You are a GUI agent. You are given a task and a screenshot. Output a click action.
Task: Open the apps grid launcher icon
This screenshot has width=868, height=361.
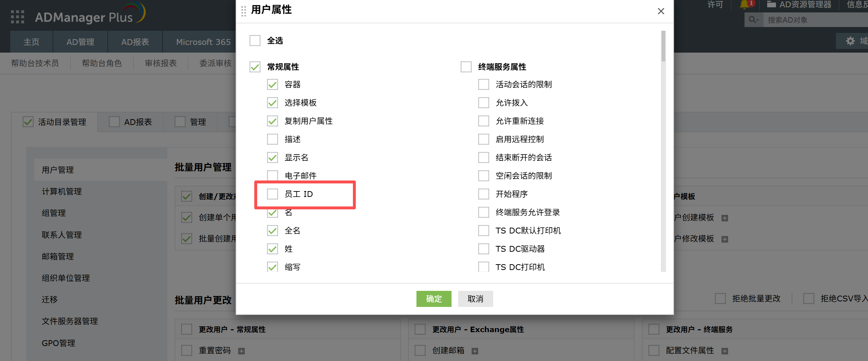pos(18,17)
